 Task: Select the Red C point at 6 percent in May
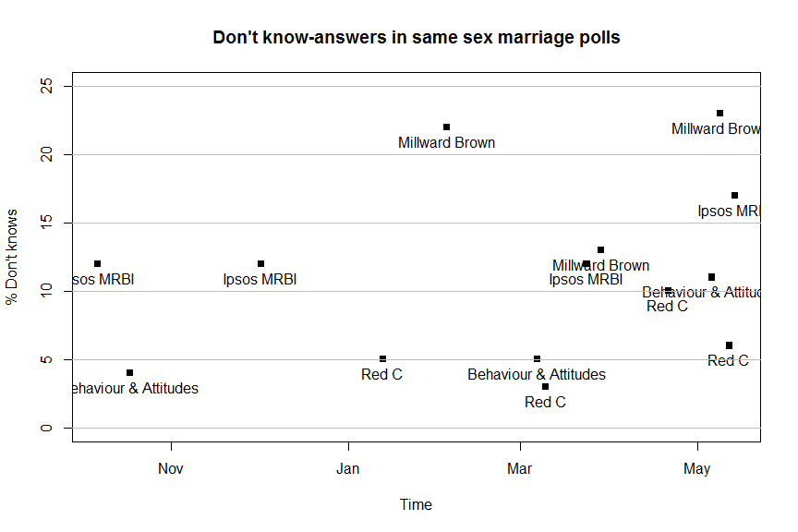pyautogui.click(x=729, y=345)
